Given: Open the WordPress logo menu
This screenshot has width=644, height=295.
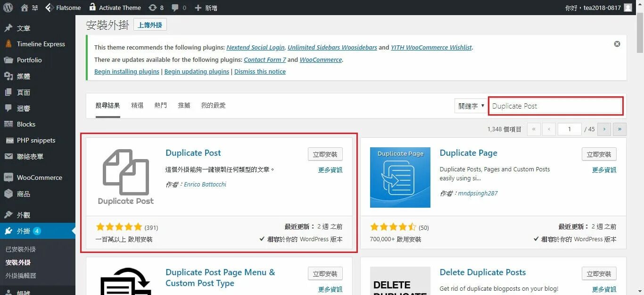Looking at the screenshot, I should [x=8, y=8].
